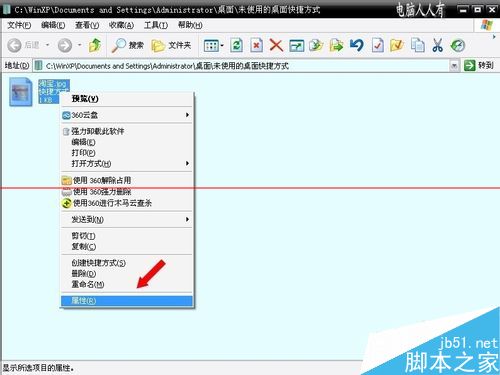Expand the Back button history arrow
Image resolution: width=500 pixels, height=375 pixels.
47,45
